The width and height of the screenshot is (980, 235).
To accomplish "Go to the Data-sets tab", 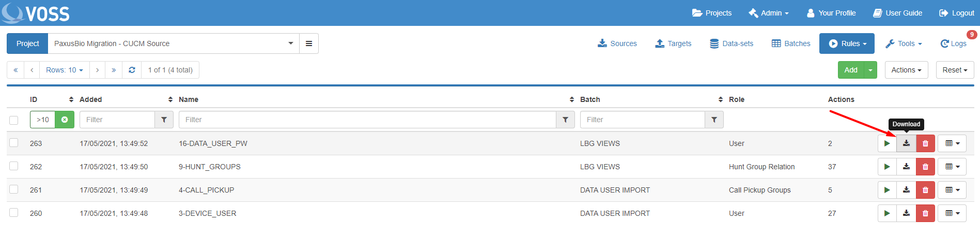I will [732, 43].
